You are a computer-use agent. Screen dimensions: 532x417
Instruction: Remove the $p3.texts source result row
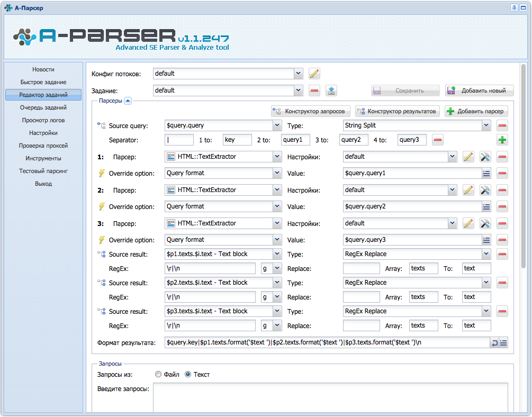(x=502, y=311)
